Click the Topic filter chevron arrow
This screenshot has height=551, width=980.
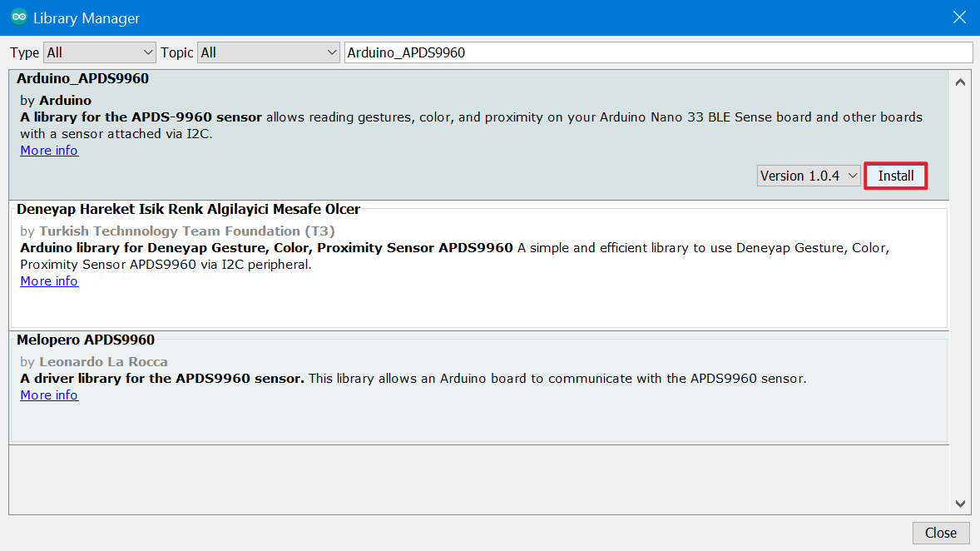click(x=332, y=52)
